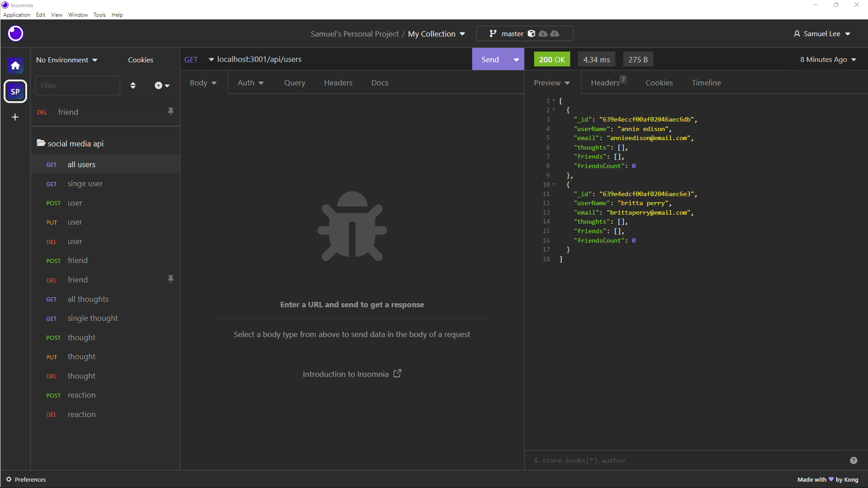
Task: Select the GET all thoughts request
Action: (105, 299)
